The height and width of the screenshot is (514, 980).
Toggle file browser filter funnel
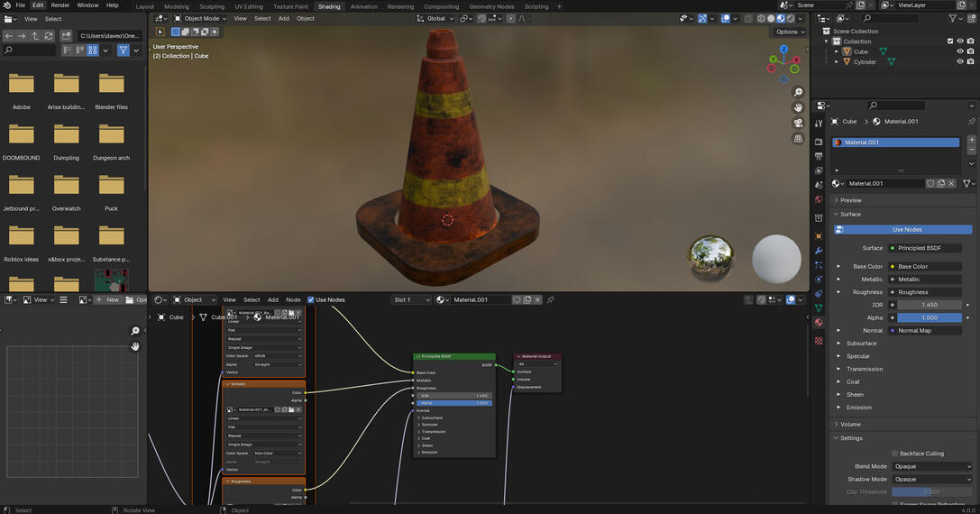pos(124,50)
